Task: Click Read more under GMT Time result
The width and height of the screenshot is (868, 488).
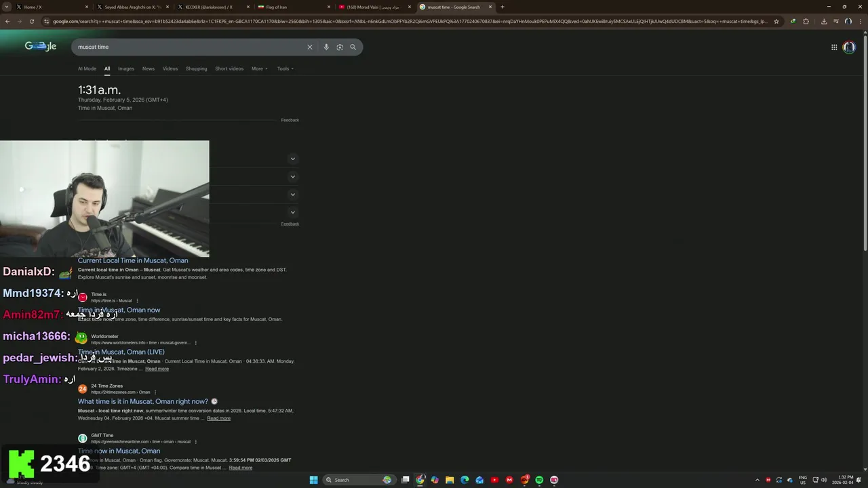Action: coord(240,468)
